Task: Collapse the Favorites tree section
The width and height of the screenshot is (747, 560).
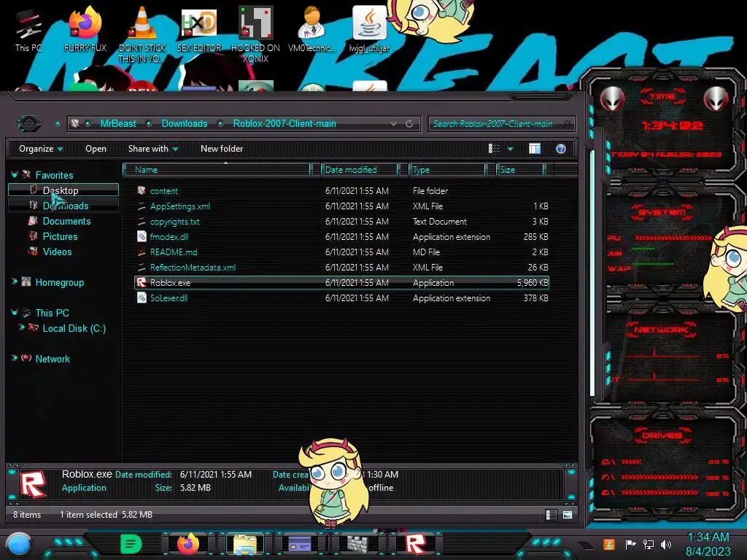Action: click(15, 175)
